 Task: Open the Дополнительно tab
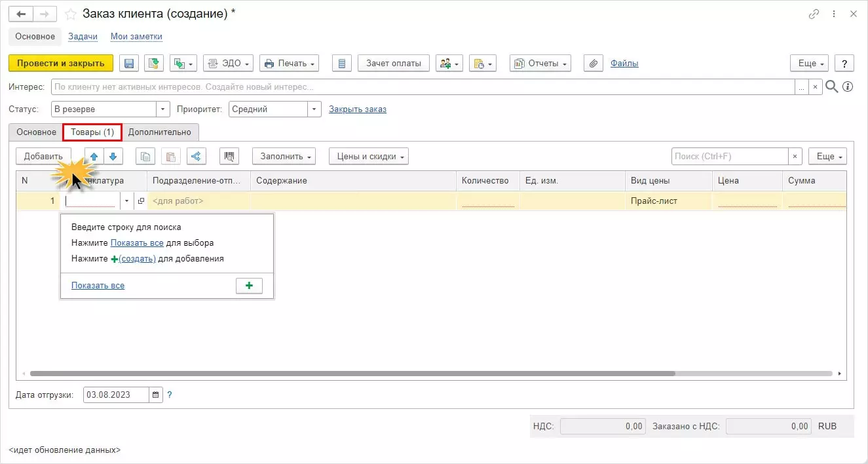tap(160, 132)
